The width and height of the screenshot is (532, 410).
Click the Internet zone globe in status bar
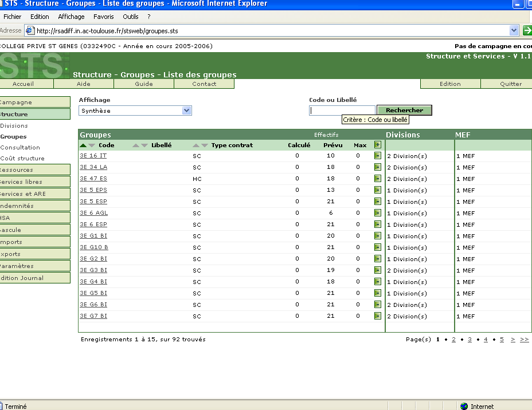click(464, 406)
